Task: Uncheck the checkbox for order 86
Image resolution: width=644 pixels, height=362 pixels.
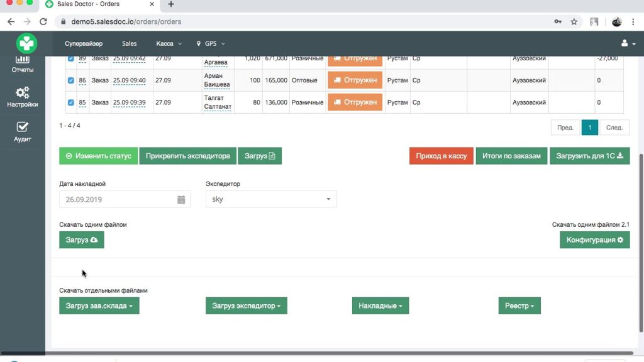Action: tap(70, 80)
